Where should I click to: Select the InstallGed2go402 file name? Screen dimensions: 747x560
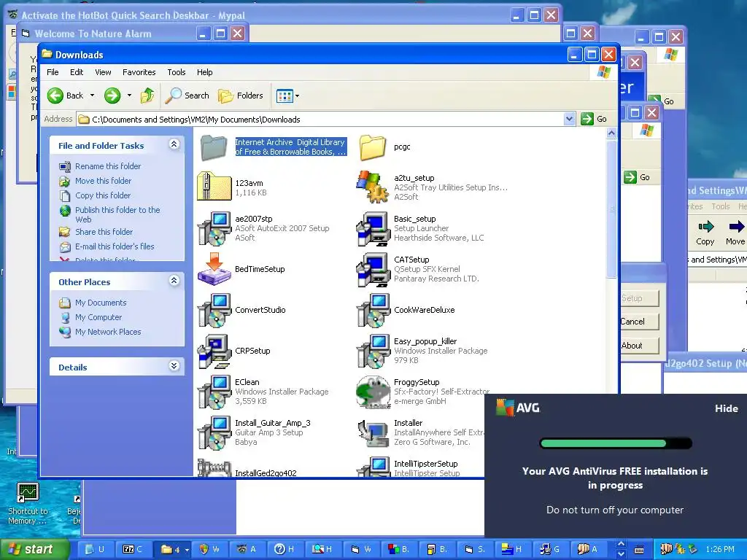click(266, 472)
